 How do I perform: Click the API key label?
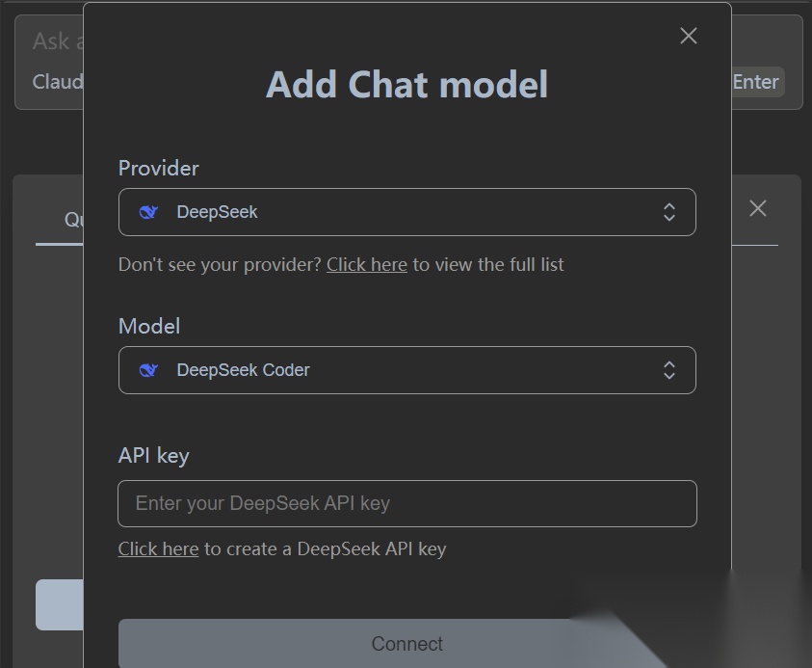click(x=154, y=456)
